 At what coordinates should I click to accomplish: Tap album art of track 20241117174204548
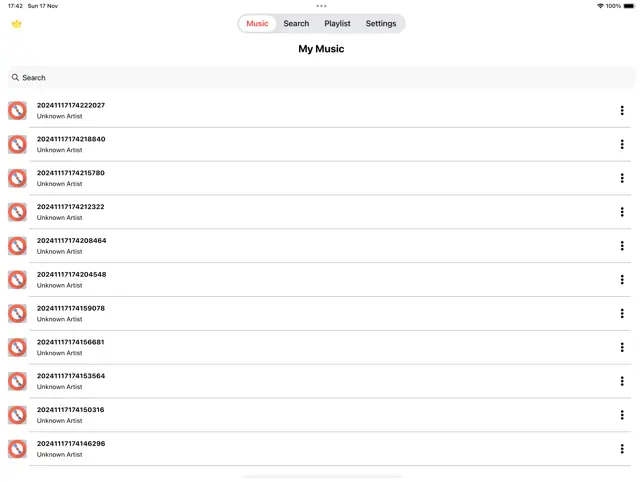[x=17, y=280]
